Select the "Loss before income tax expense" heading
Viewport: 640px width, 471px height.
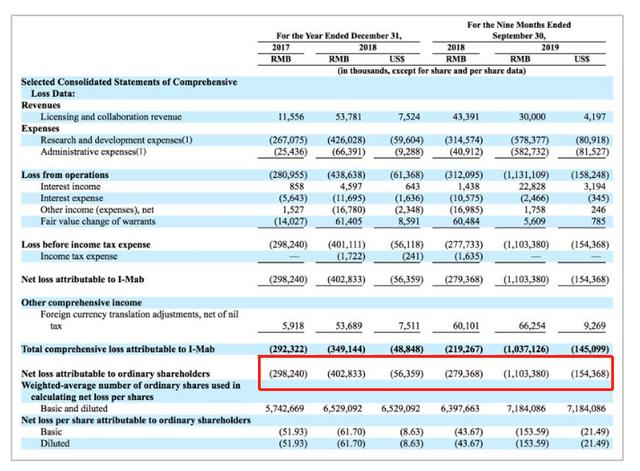87,244
